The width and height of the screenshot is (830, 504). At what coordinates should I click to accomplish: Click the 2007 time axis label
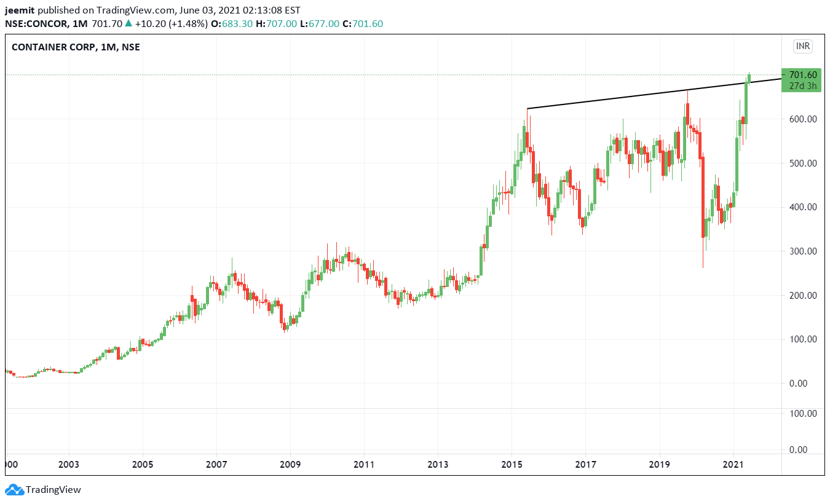(x=216, y=464)
